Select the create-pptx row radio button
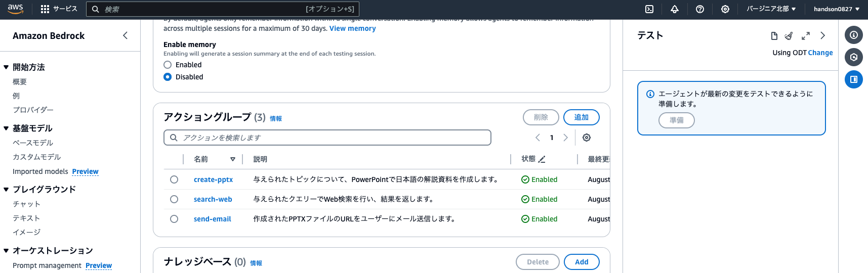The width and height of the screenshot is (868, 273). (174, 179)
